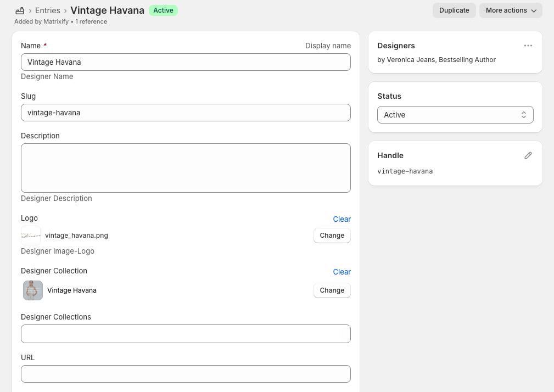Click the metaobjects icon in breadcrumb
This screenshot has height=392, width=554.
pos(20,10)
